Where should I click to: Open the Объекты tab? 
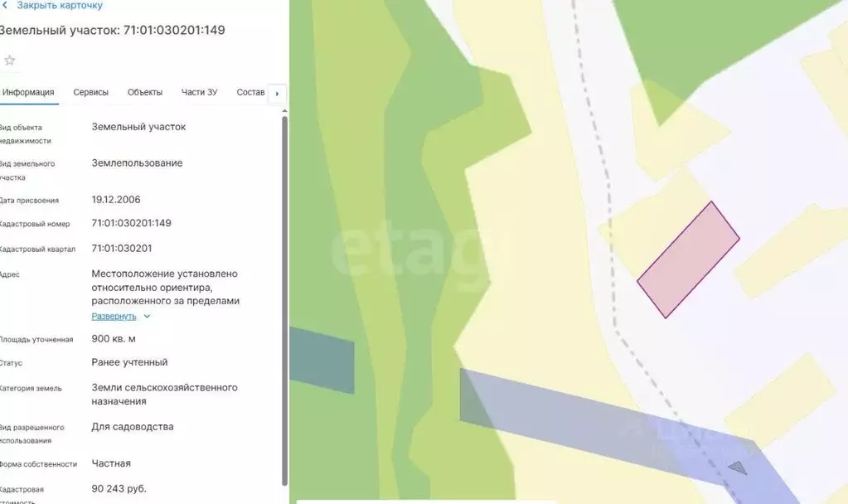(145, 93)
